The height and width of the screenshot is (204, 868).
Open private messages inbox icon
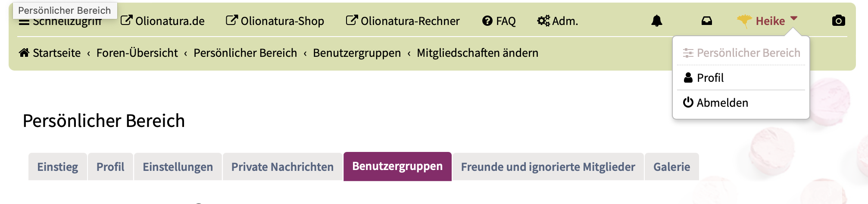pos(707,21)
